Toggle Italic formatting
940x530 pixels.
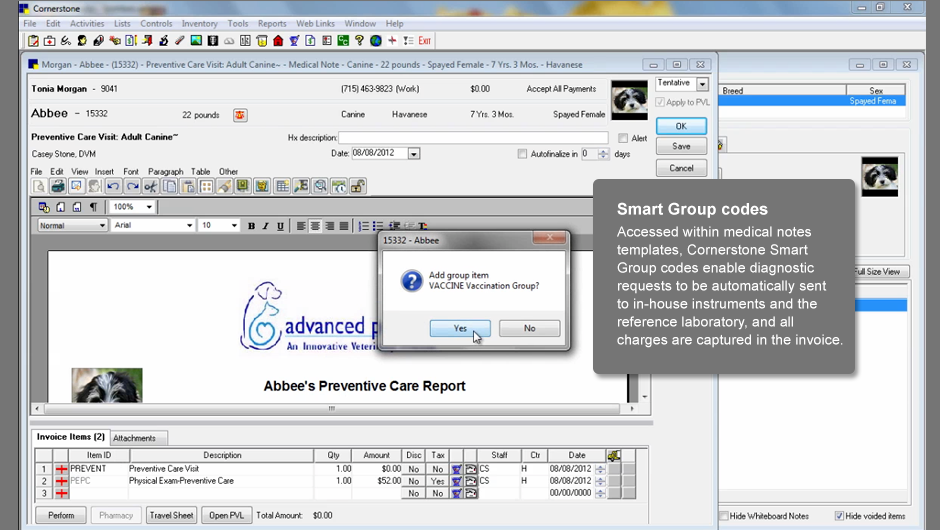pyautogui.click(x=266, y=226)
